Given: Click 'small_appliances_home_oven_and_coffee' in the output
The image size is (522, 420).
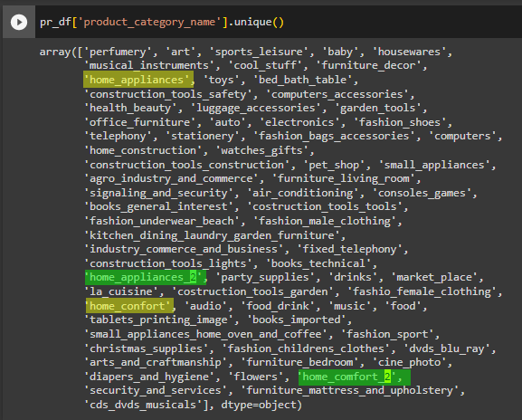Looking at the screenshot, I should point(205,334).
